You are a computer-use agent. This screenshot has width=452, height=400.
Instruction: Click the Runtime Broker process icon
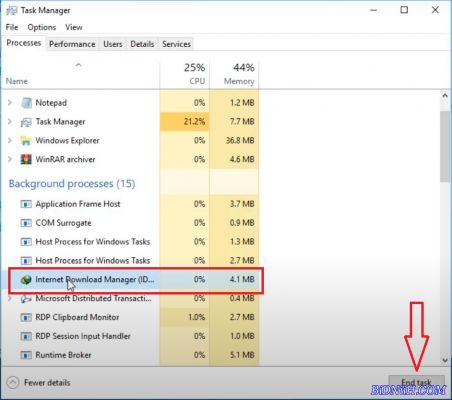tap(26, 355)
